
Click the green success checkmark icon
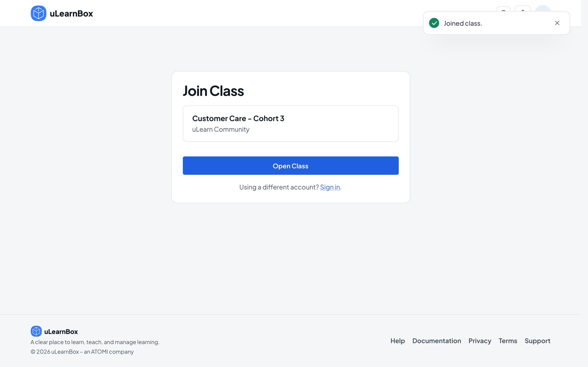pos(434,23)
